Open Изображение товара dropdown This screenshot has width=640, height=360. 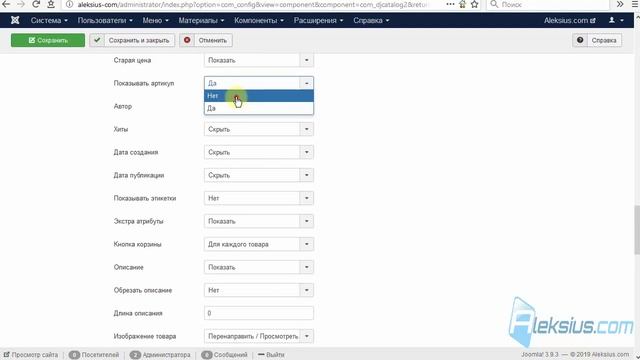(259, 336)
